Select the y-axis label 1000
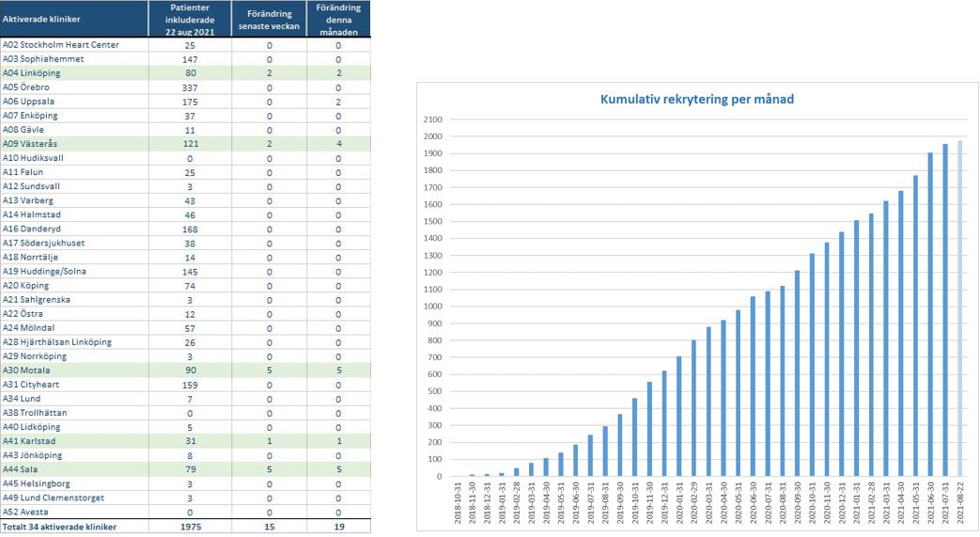980x537 pixels. tap(433, 307)
